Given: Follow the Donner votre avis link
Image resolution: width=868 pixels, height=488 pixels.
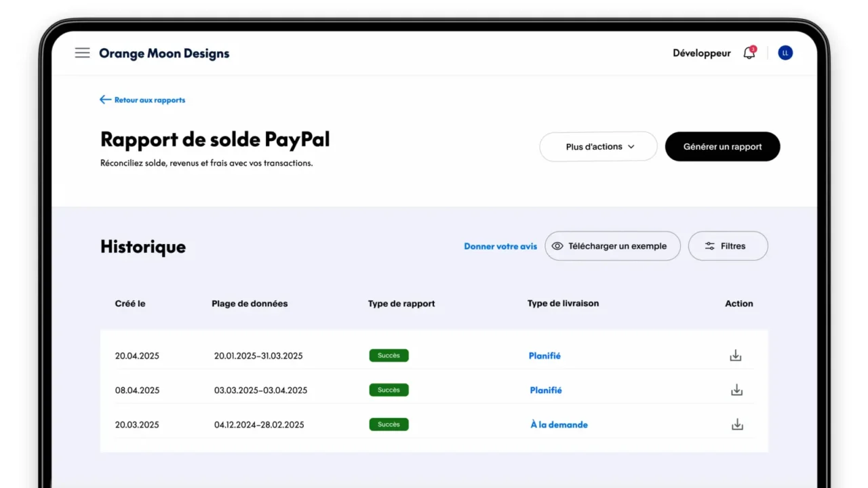Looking at the screenshot, I should (500, 247).
